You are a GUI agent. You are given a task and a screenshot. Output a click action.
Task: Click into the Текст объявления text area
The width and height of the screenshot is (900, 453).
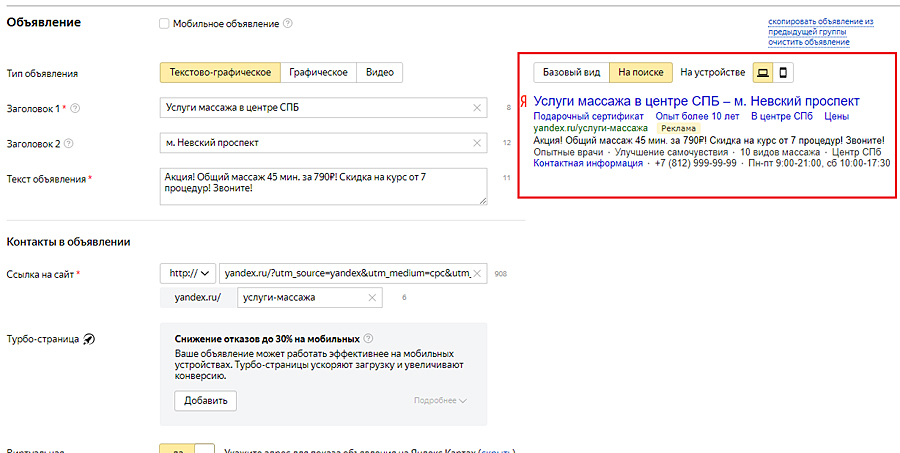tap(322, 186)
